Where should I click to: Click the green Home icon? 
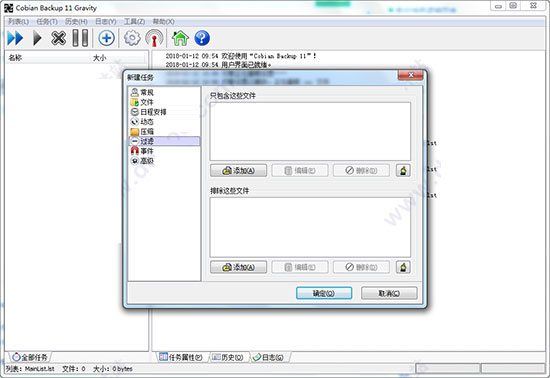[x=180, y=38]
